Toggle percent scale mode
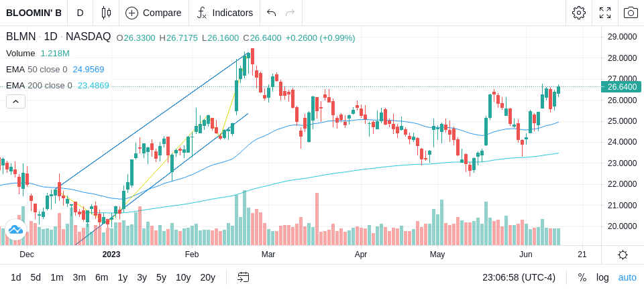This screenshot has width=644, height=290. 582,278
